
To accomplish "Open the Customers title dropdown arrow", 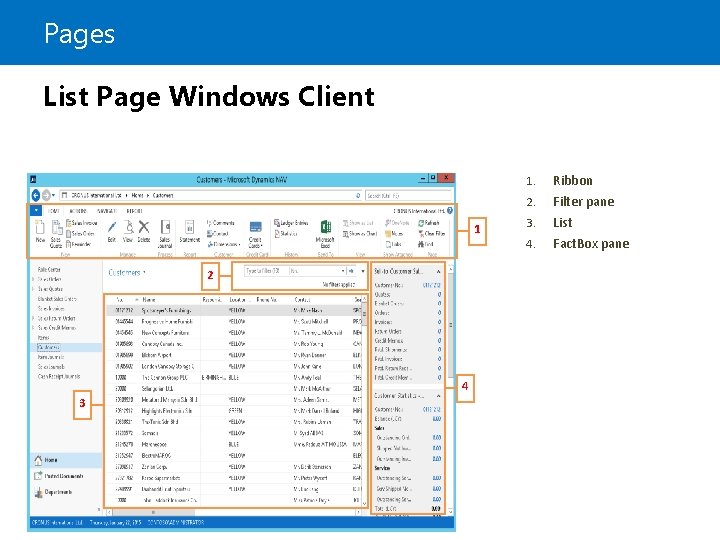I will point(145,272).
